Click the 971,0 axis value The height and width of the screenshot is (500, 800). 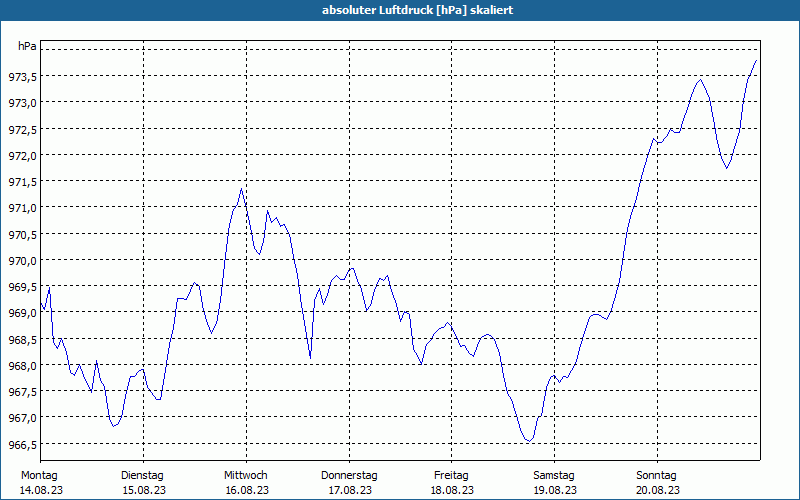pyautogui.click(x=22, y=208)
